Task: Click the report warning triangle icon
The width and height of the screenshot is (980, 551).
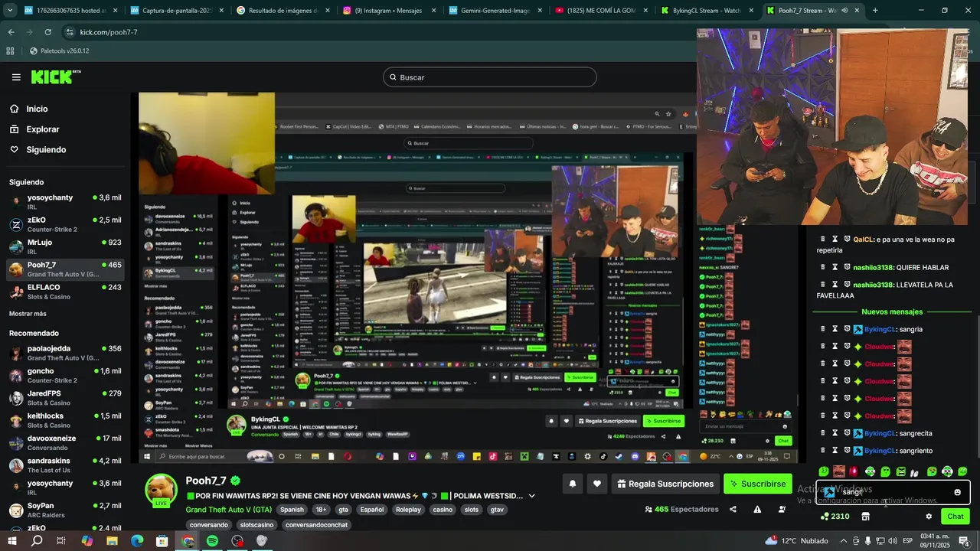Action: tap(757, 509)
